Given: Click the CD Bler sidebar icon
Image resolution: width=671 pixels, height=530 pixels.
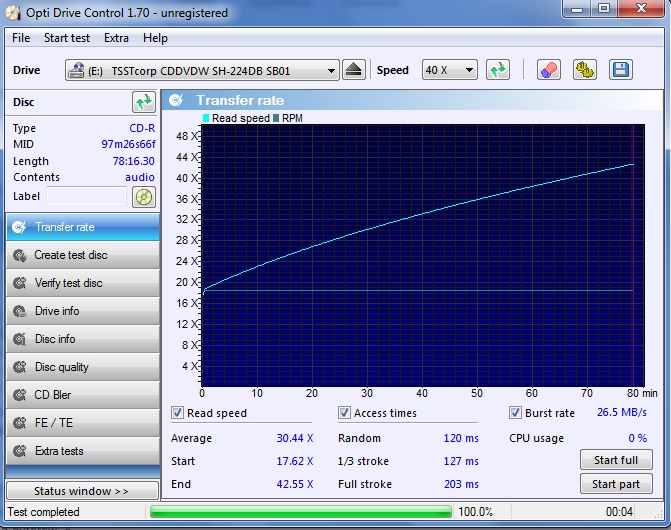Looking at the screenshot, I should [19, 395].
